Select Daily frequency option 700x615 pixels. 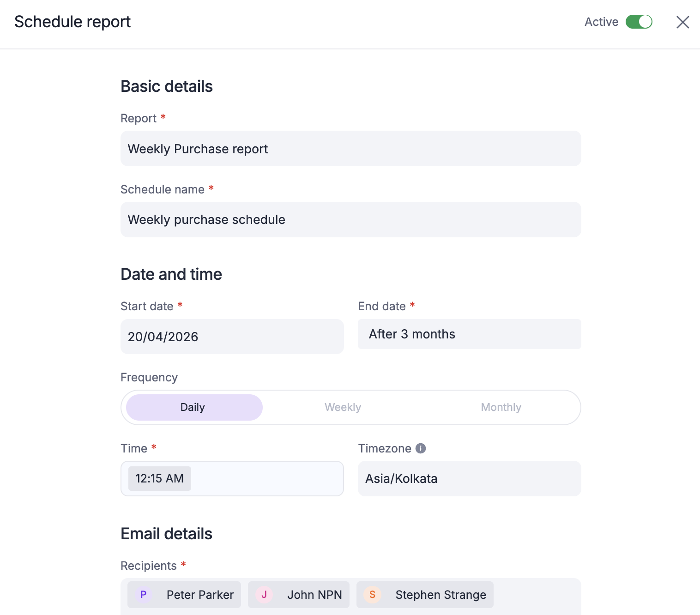(x=194, y=407)
